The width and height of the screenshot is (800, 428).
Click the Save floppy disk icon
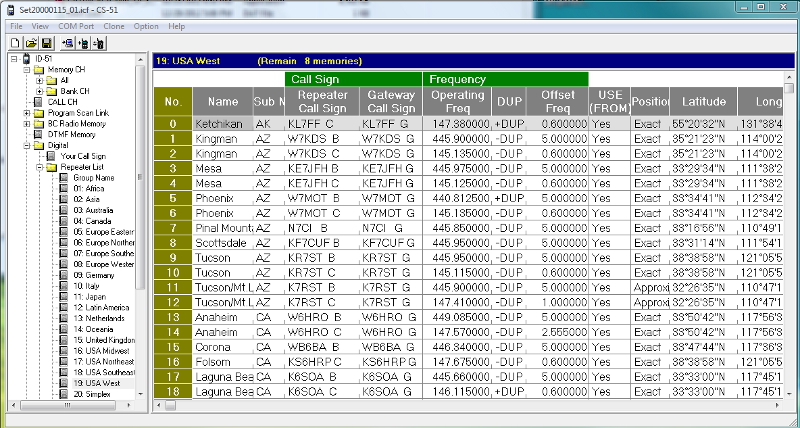pyautogui.click(x=46, y=43)
